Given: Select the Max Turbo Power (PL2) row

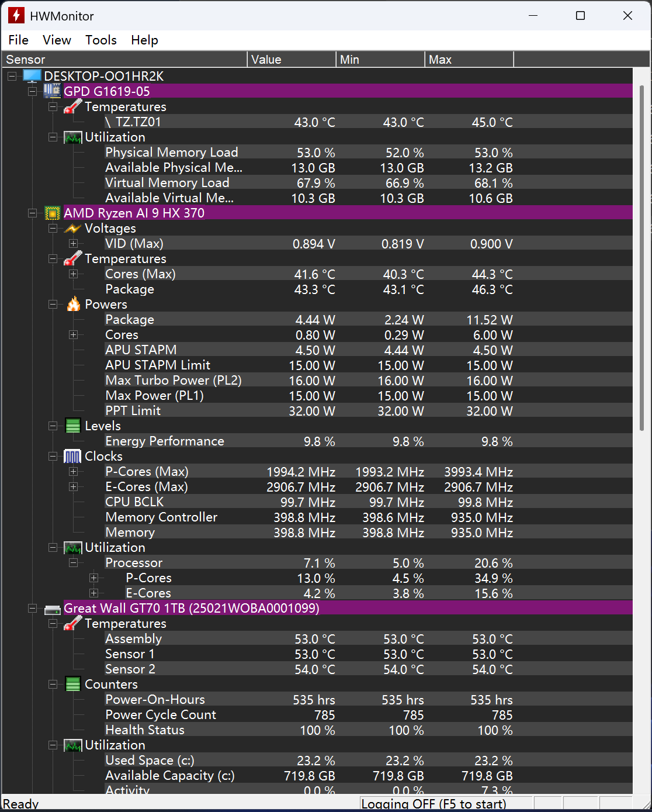Looking at the screenshot, I should pos(368,380).
